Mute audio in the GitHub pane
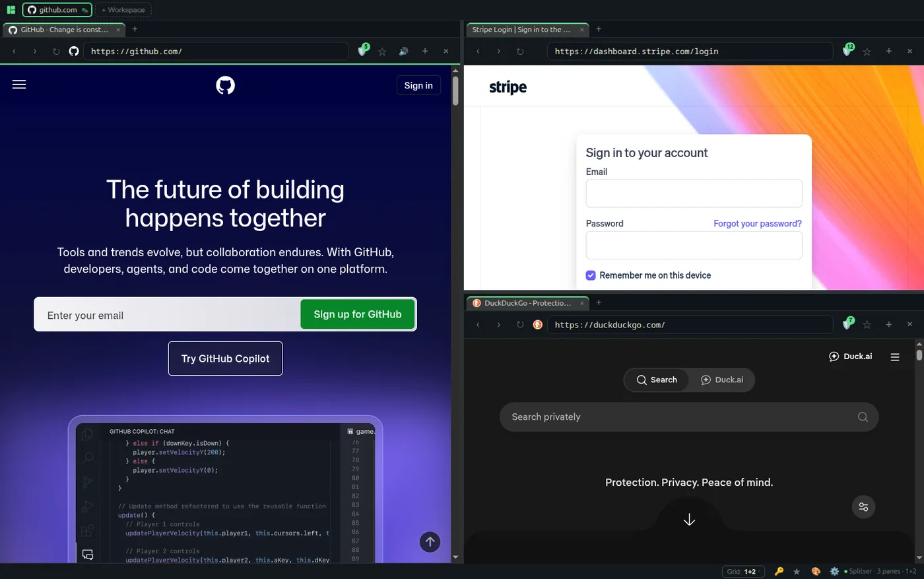 coord(403,51)
